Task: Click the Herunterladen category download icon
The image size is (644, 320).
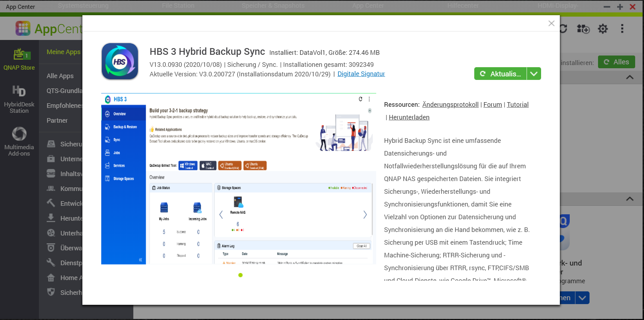Action: [x=51, y=218]
